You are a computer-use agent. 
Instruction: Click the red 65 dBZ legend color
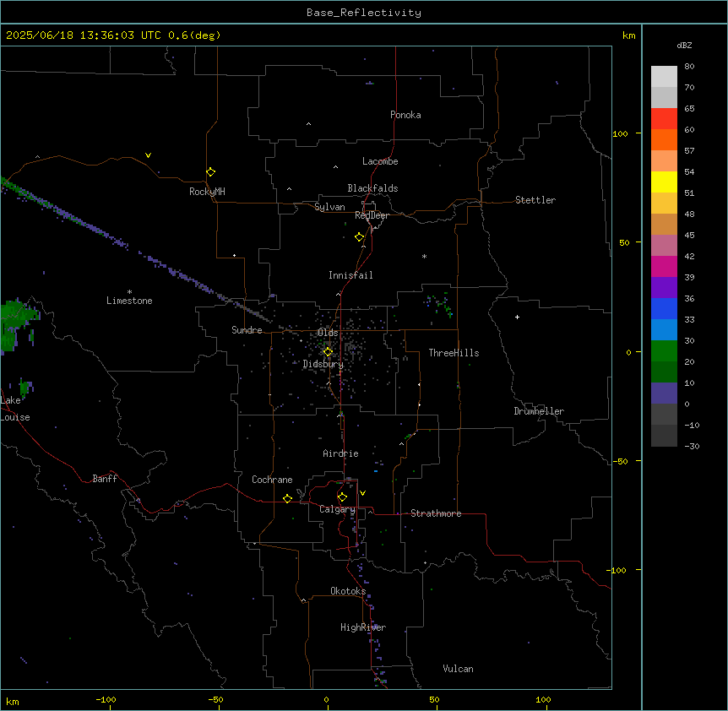pyautogui.click(x=664, y=118)
